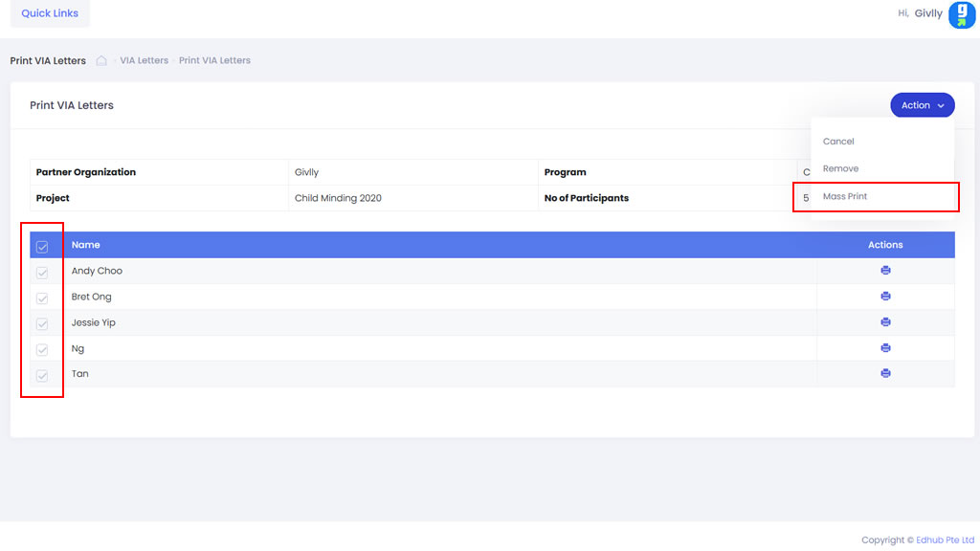This screenshot has height=551, width=980.
Task: Click the print icon for Andy Choo
Action: tap(885, 271)
